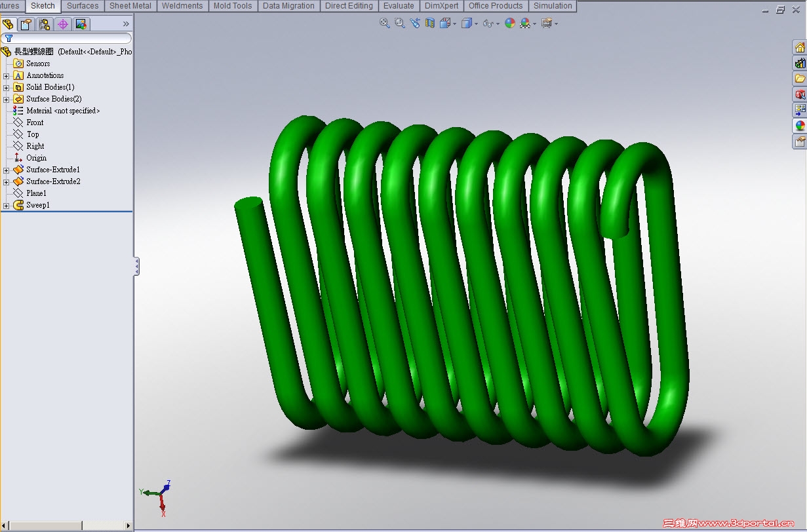The width and height of the screenshot is (807, 532).
Task: Open the Apply Scene dropdown arrow
Action: coord(534,24)
